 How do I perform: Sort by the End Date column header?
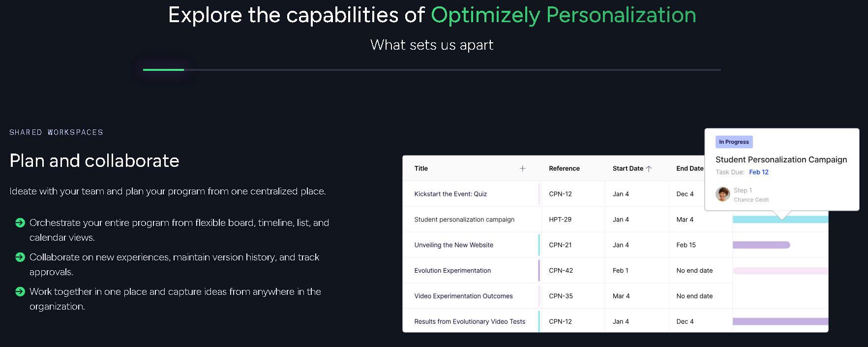point(689,168)
